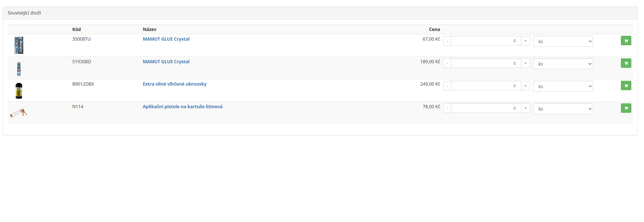This screenshot has width=644, height=222.
Task: Open unit dropdown for Extra silné ubrousky
Action: tap(563, 86)
